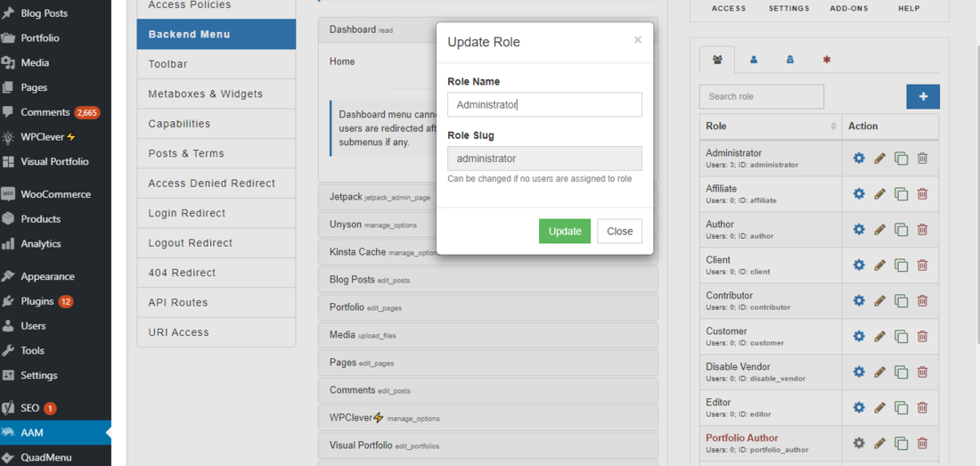Expand the Visual Portfolio accordion item
Screen dimensions: 980x466
point(487,446)
